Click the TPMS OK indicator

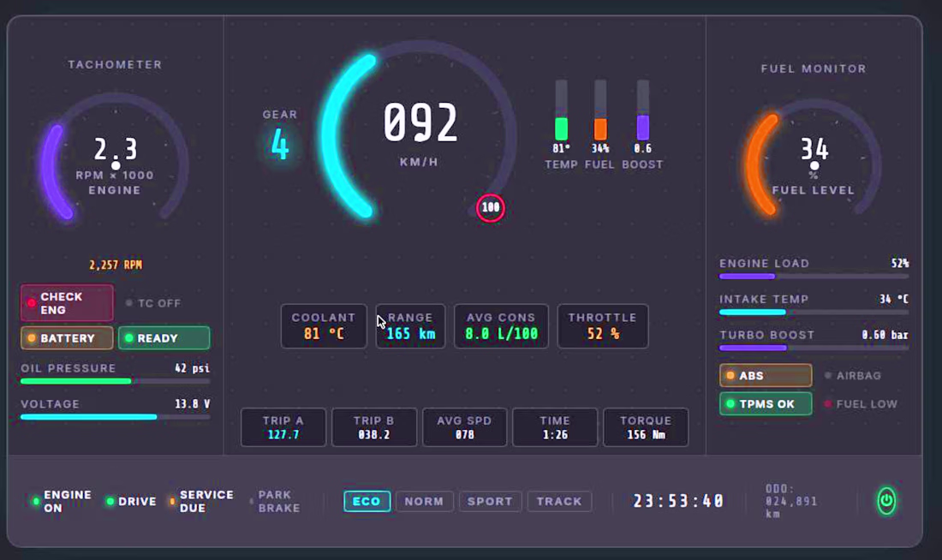(x=766, y=404)
